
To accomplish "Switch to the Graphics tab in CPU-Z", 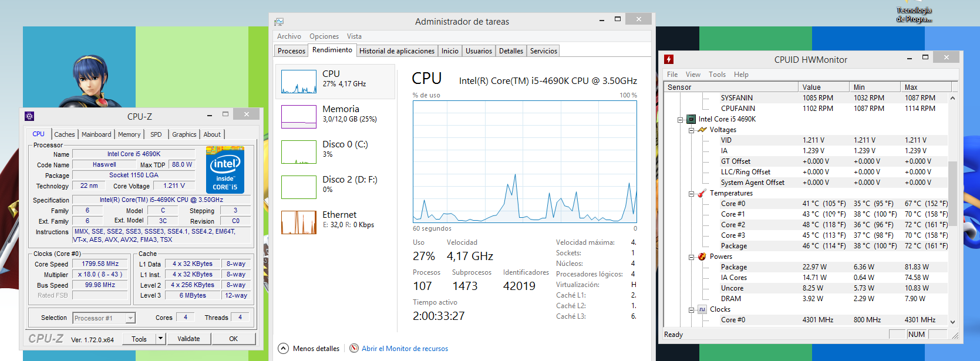I will (184, 134).
